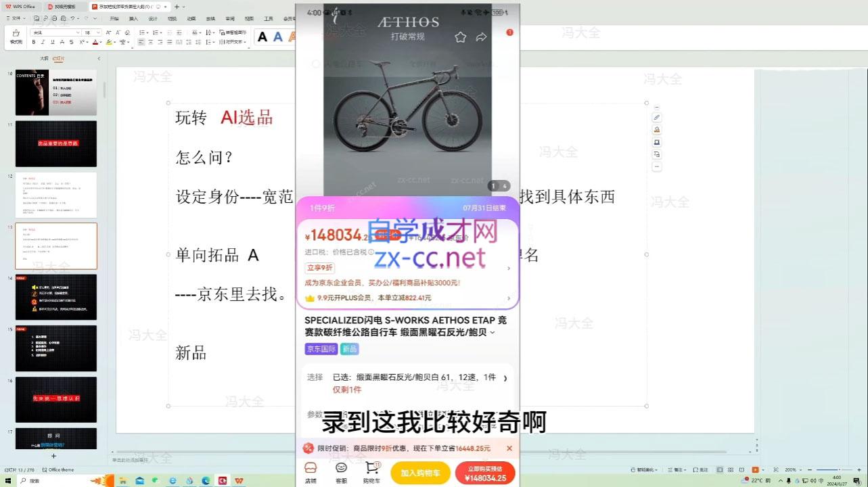Tap the 加入购物车 button
Viewport: 868px width, 487px height.
(420, 473)
